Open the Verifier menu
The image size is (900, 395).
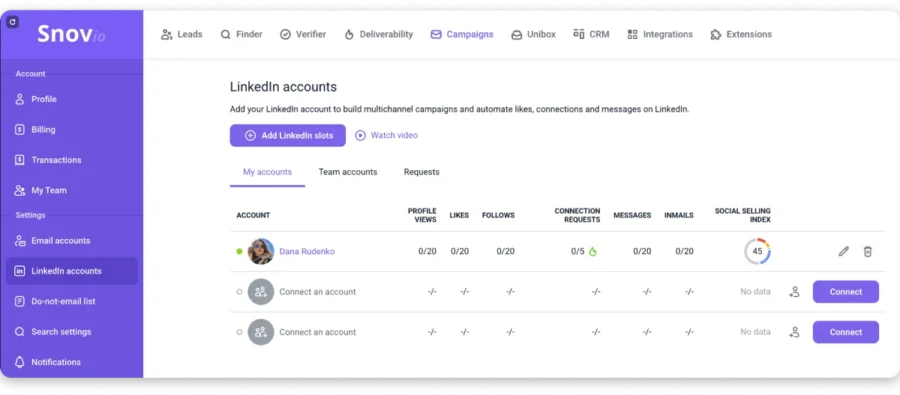pyautogui.click(x=302, y=34)
